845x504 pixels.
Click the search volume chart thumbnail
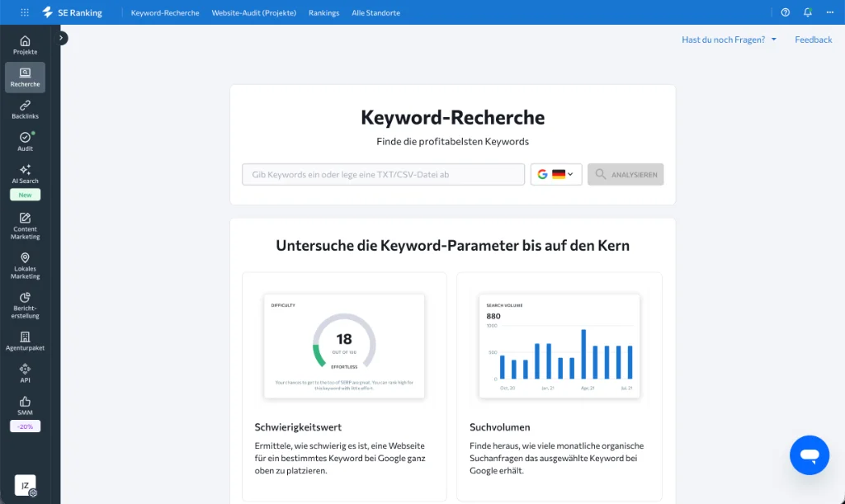coord(559,346)
